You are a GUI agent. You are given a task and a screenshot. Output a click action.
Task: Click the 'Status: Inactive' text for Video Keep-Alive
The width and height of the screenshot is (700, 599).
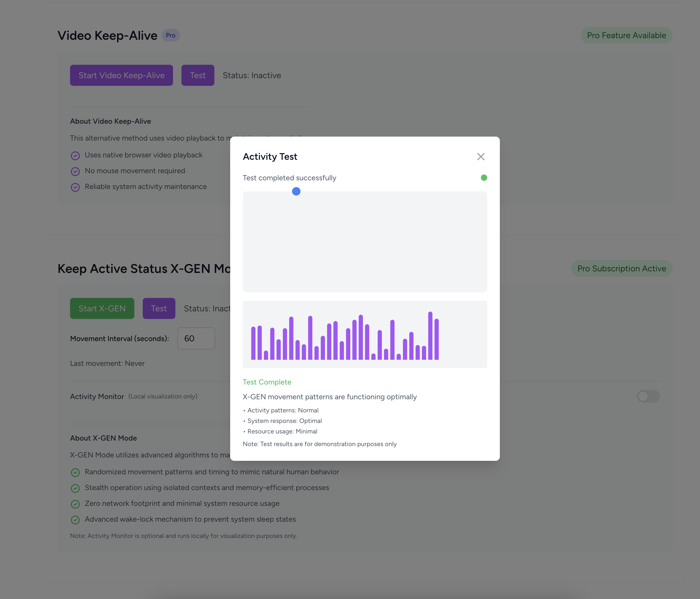tap(252, 75)
